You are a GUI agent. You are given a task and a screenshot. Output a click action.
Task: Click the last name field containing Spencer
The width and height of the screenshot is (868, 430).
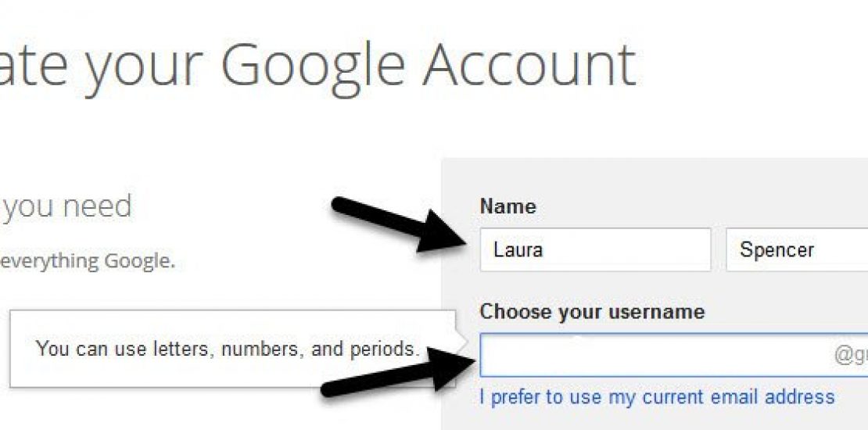[796, 250]
